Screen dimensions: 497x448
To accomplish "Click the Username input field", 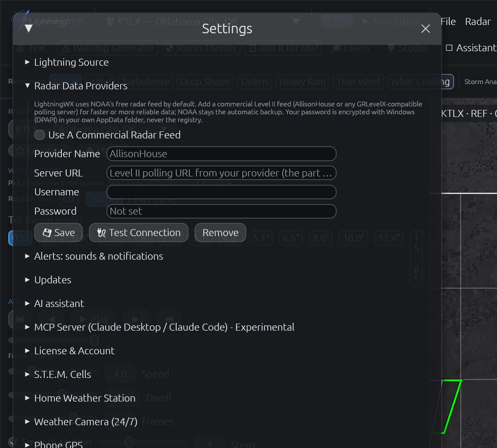I will [x=221, y=192].
